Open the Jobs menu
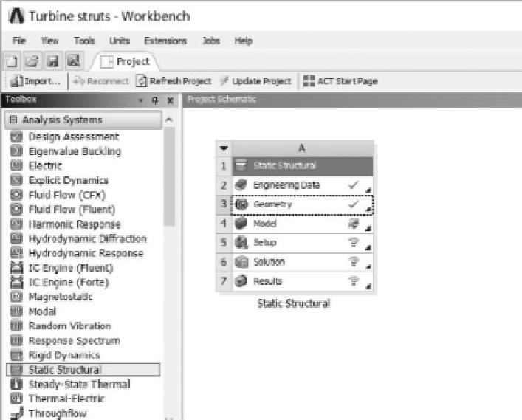Image resolution: width=522 pixels, height=420 pixels. pyautogui.click(x=211, y=41)
